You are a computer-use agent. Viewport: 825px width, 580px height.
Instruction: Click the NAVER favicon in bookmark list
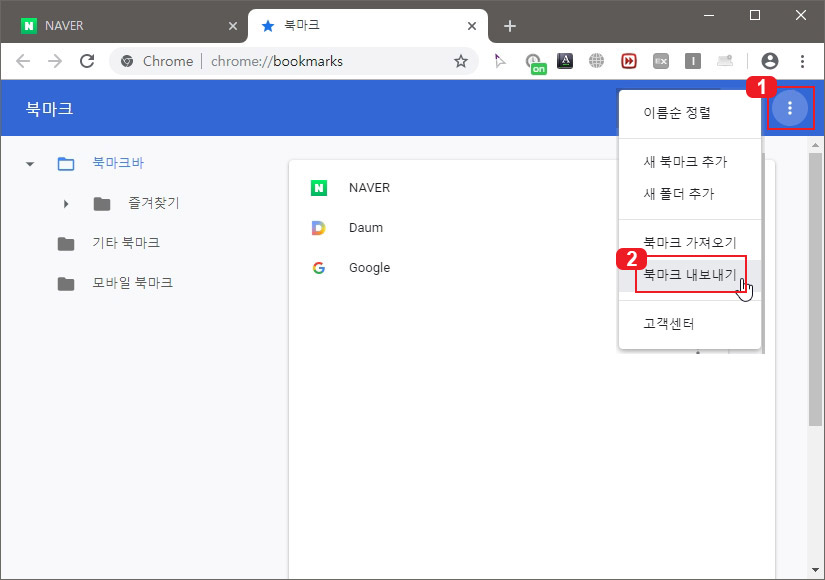pyautogui.click(x=321, y=187)
